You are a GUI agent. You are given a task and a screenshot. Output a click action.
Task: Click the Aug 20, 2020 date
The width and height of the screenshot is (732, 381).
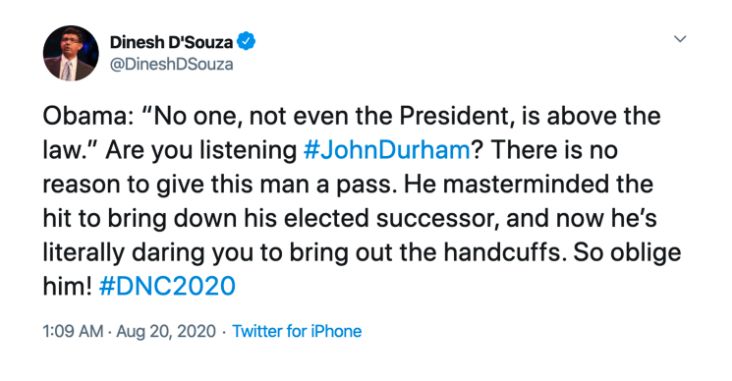pyautogui.click(x=166, y=331)
